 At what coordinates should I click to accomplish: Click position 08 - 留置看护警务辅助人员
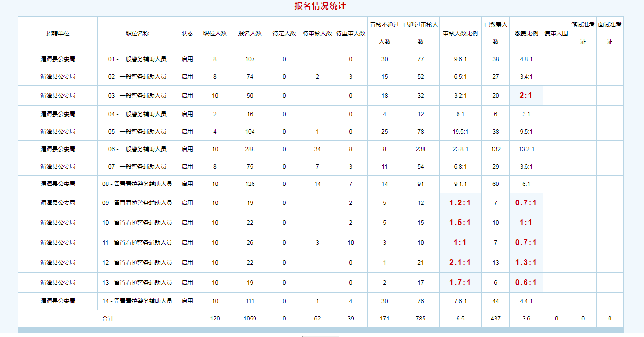(137, 184)
